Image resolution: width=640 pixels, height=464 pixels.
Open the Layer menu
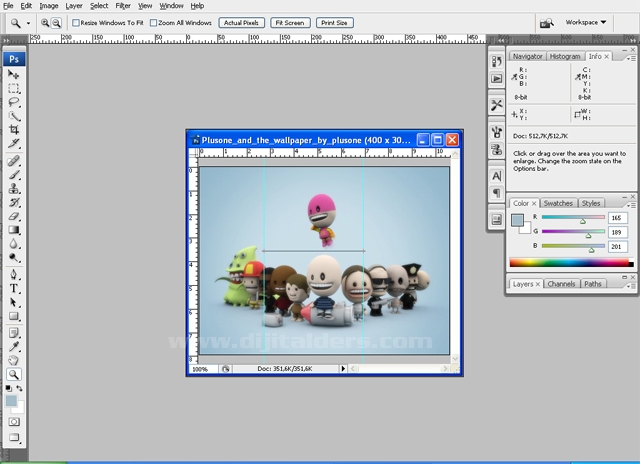click(74, 6)
